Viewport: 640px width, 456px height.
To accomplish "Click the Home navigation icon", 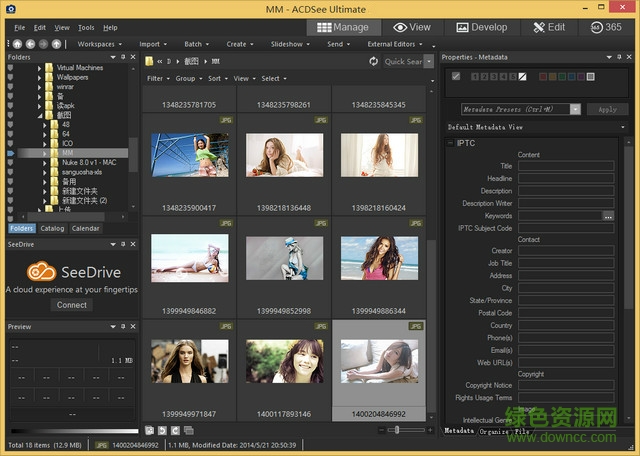I will tap(17, 44).
